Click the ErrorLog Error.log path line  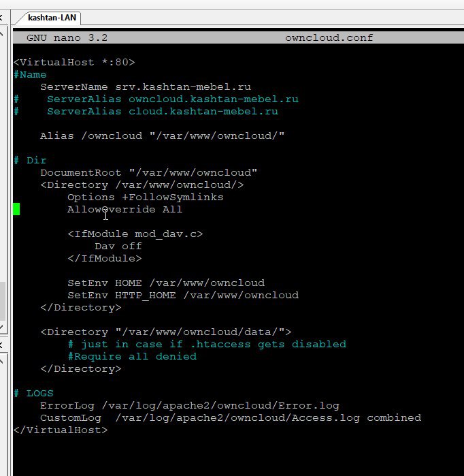[x=190, y=406]
